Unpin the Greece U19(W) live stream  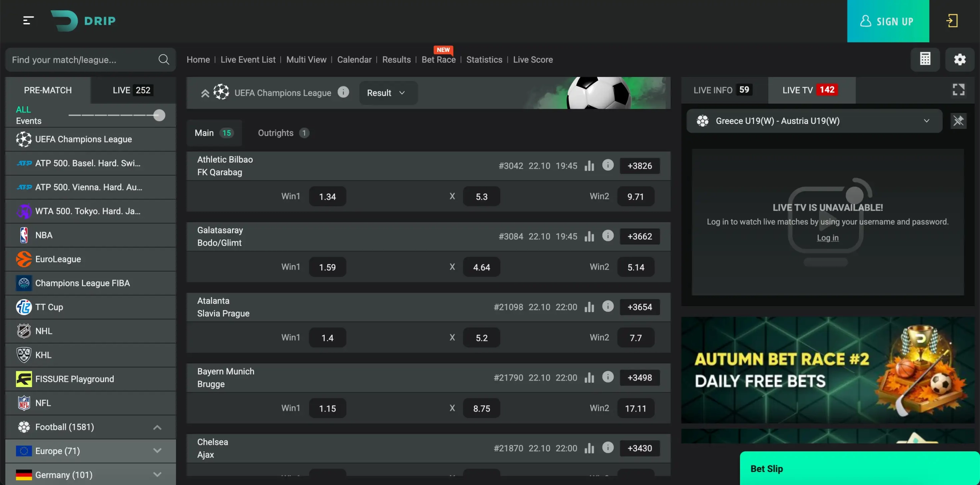(958, 120)
